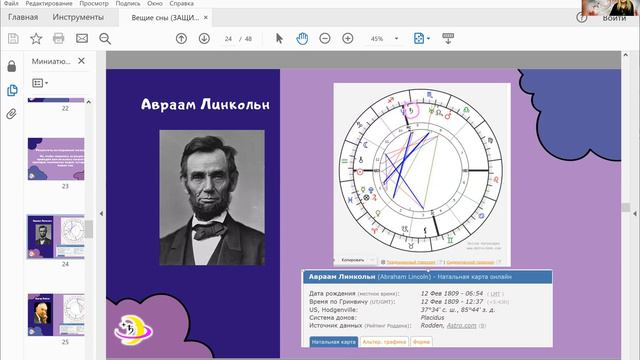
Task: Select page 23 thumbnail
Action: [56, 159]
